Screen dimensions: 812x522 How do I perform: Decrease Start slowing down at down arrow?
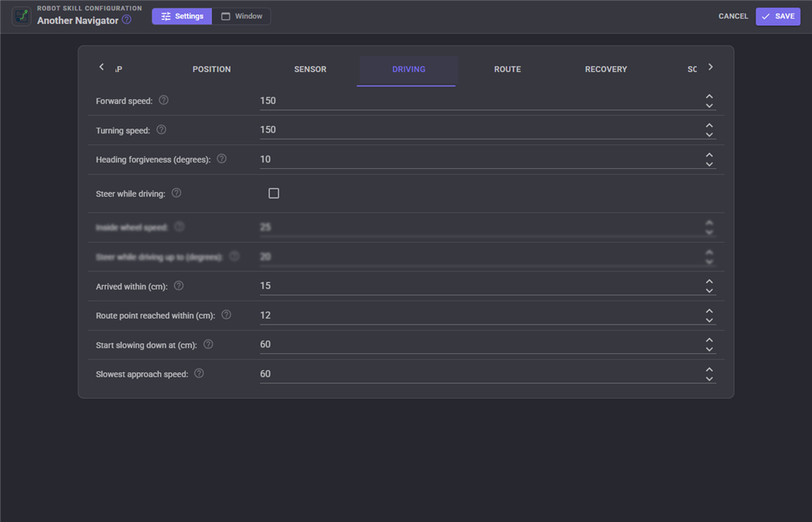point(710,349)
